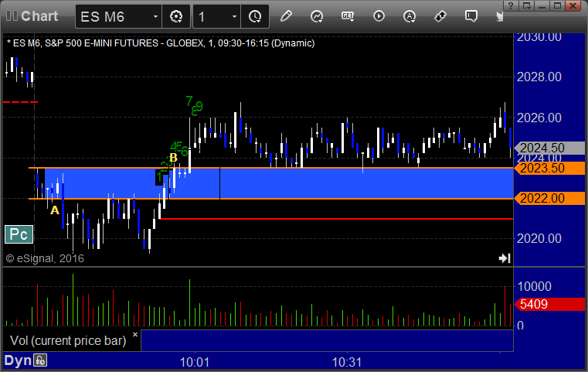Select the pencil drawing tools icon
The image size is (588, 372).
point(286,16)
